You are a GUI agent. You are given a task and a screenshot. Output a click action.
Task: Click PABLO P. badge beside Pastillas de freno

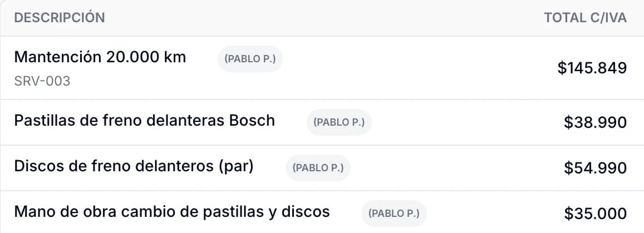click(339, 122)
